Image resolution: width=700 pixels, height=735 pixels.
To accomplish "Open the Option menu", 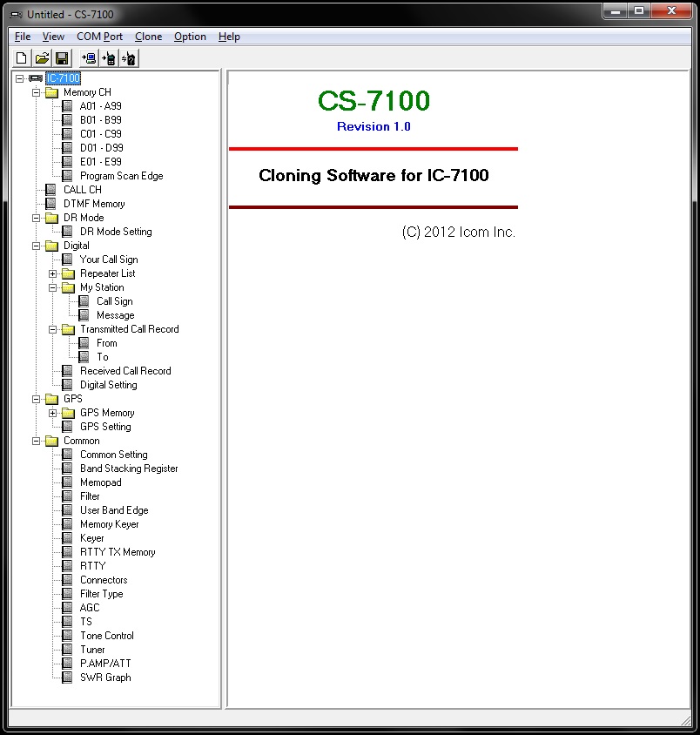I will (190, 37).
